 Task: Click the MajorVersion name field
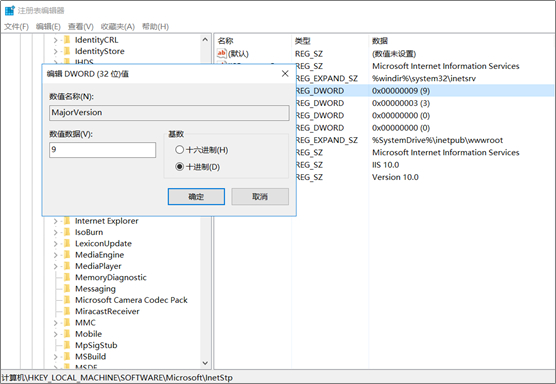click(x=169, y=113)
